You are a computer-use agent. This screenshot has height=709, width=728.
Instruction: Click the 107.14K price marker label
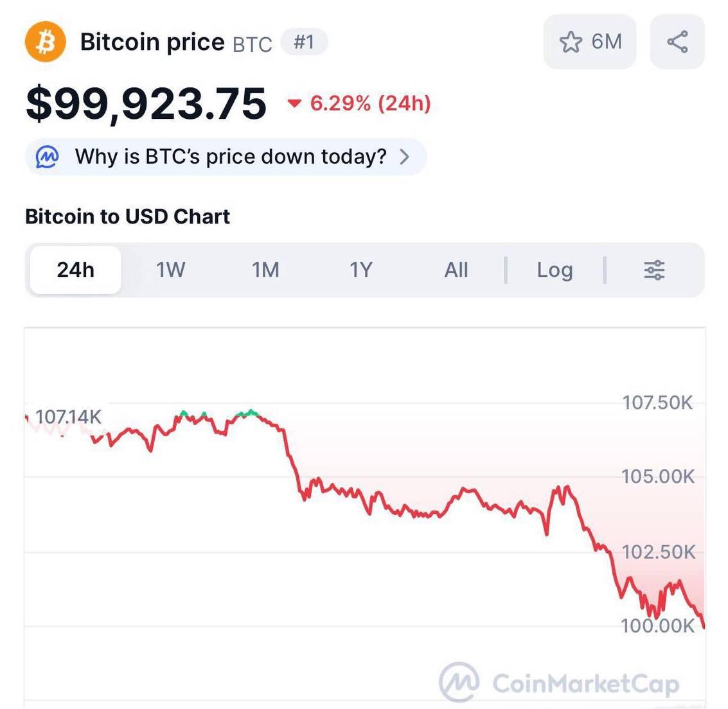coord(68,417)
